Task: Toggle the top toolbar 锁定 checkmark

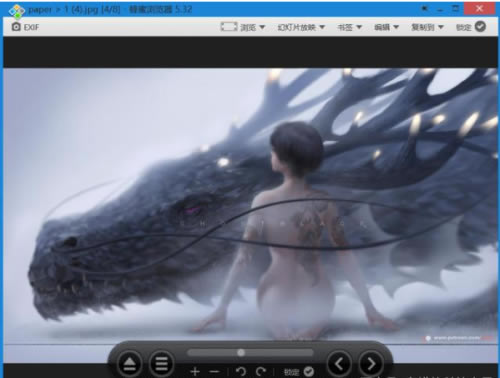Action: click(480, 26)
